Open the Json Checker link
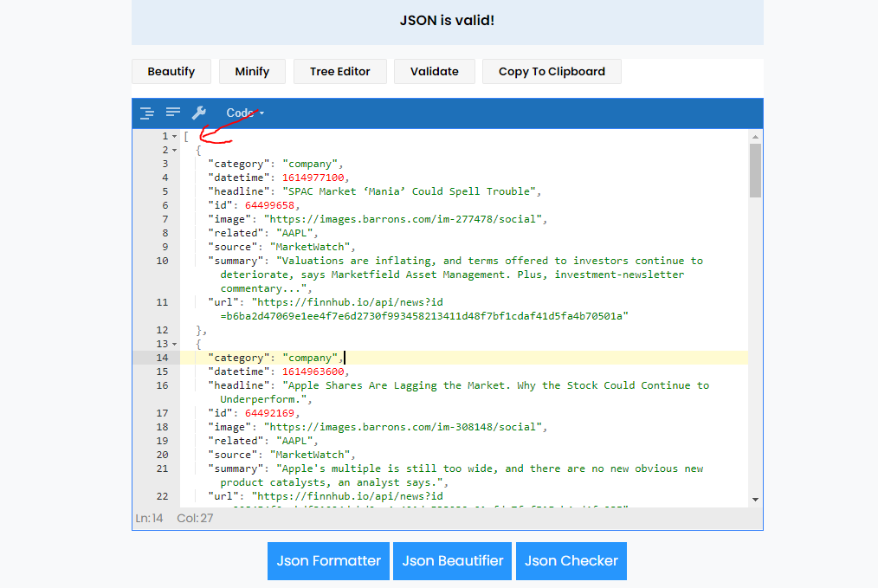Image resolution: width=878 pixels, height=588 pixels. 571,560
